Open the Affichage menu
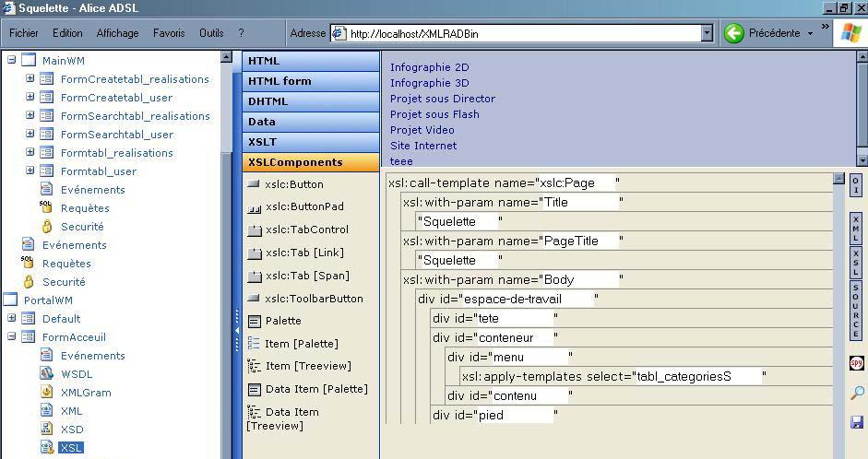Image resolution: width=868 pixels, height=459 pixels. click(x=117, y=33)
